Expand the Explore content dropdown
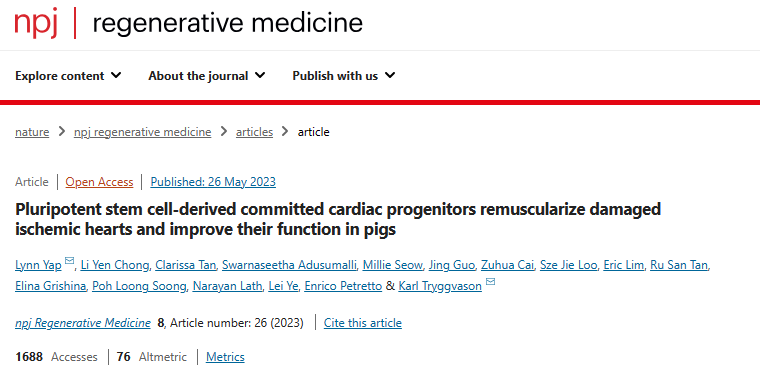The image size is (760, 385). click(68, 76)
